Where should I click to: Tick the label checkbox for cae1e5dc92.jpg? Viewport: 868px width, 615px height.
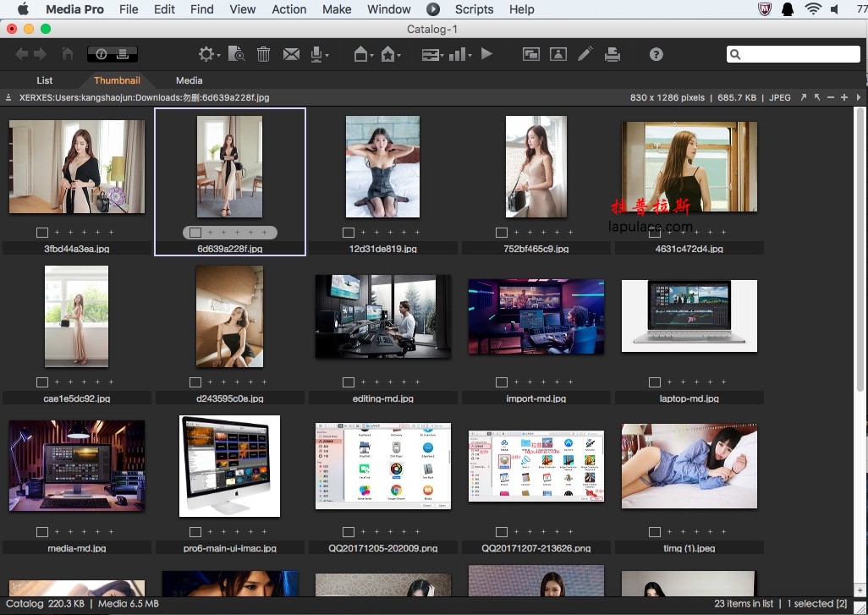pos(42,382)
